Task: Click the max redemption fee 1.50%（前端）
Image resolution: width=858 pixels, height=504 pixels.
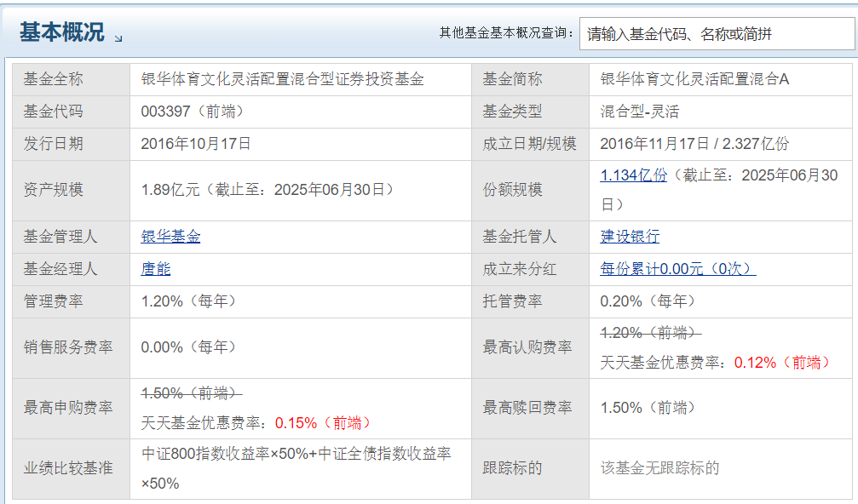Action: tap(648, 408)
